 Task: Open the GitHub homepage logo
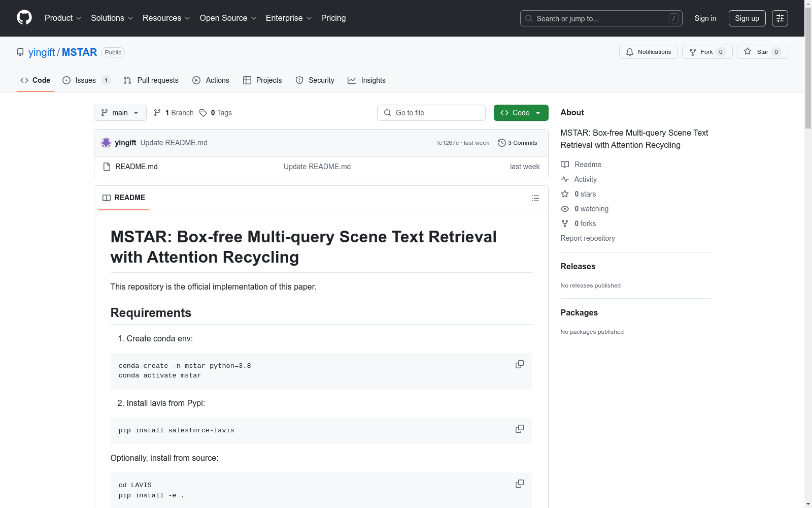point(24,18)
